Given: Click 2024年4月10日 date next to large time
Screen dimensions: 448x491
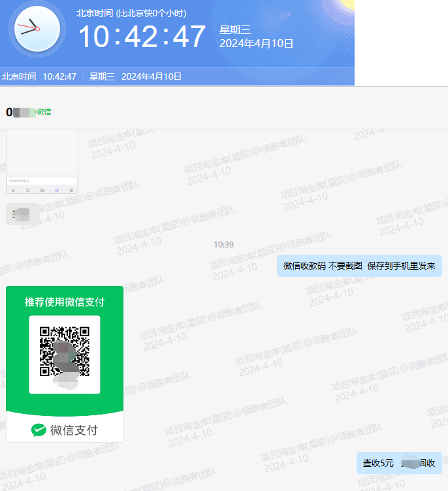Looking at the screenshot, I should tap(256, 44).
